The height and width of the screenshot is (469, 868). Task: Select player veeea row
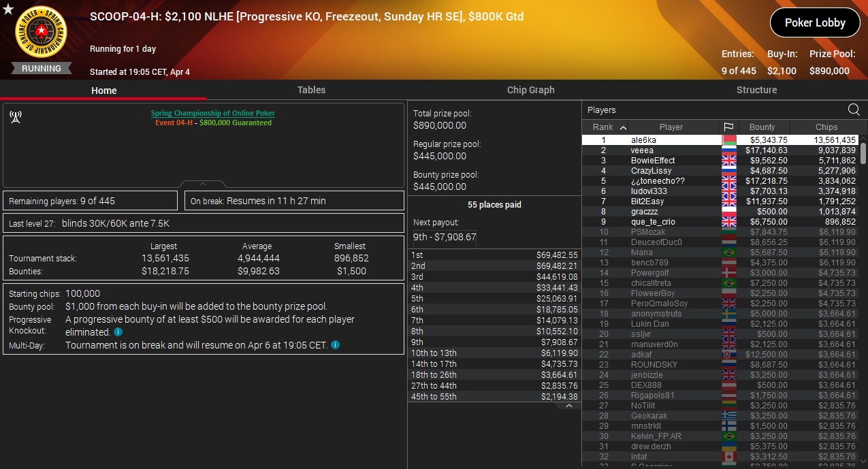[720, 150]
